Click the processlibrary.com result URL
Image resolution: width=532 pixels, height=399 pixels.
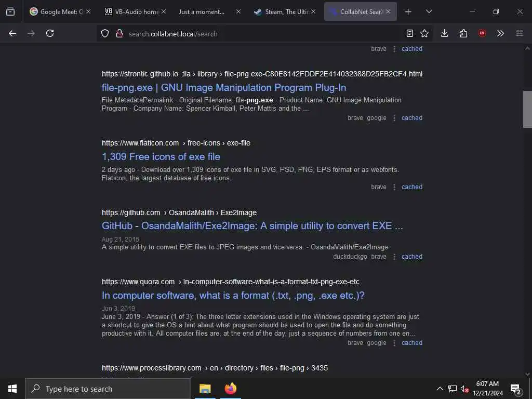(215, 368)
